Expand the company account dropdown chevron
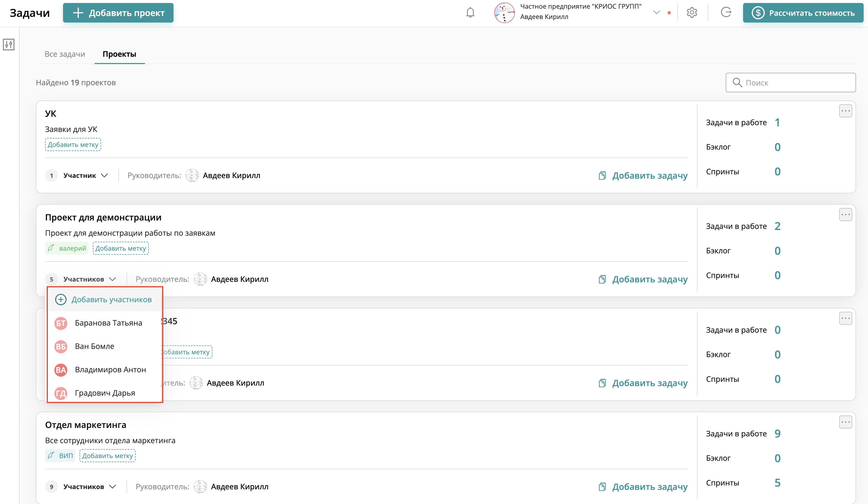The width and height of the screenshot is (868, 504). pyautogui.click(x=656, y=12)
